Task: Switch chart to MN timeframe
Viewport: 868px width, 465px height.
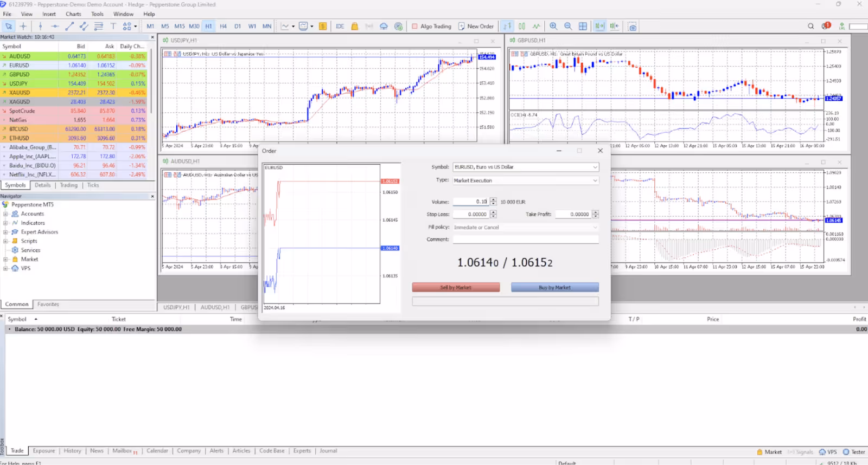Action: 267,26
